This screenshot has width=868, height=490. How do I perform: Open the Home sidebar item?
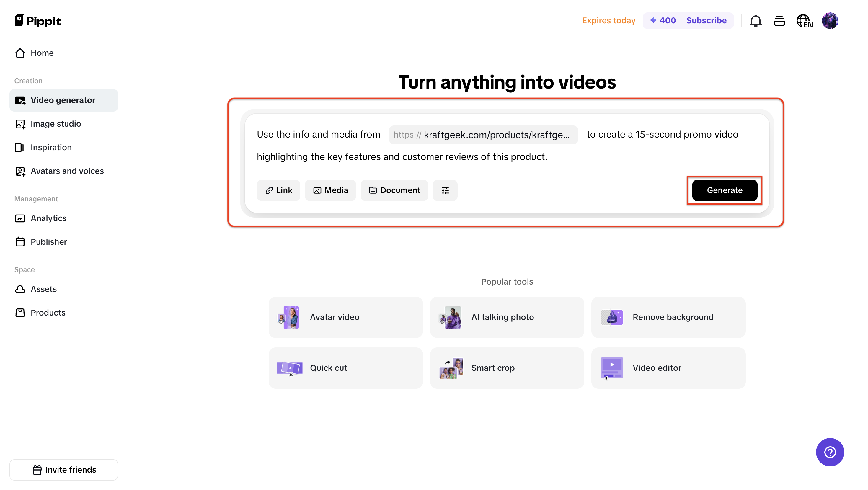coord(42,53)
